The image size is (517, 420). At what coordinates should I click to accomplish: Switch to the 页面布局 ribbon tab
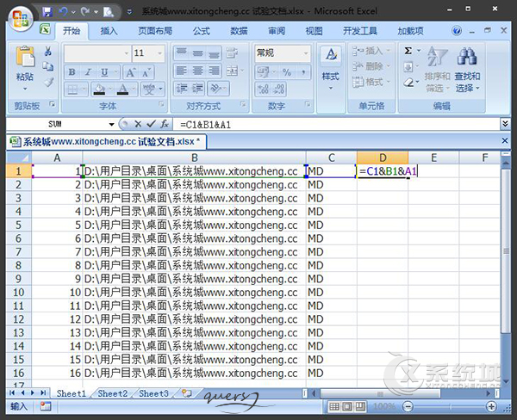155,31
